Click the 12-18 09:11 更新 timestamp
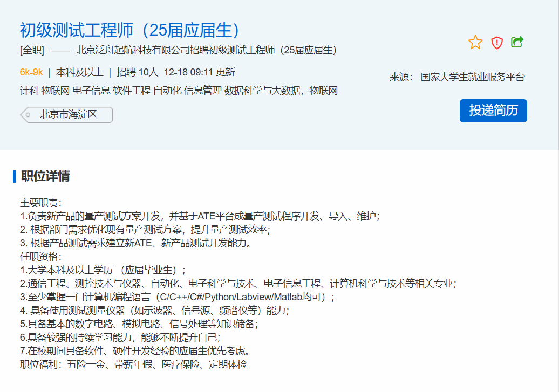Image resolution: width=559 pixels, height=392 pixels. point(199,72)
